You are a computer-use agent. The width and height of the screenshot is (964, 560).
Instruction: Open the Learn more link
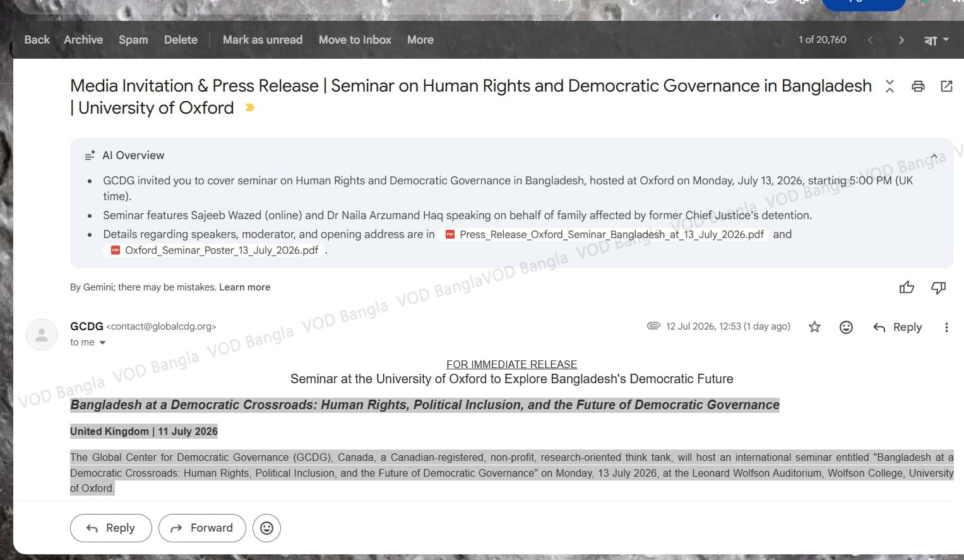click(x=244, y=287)
